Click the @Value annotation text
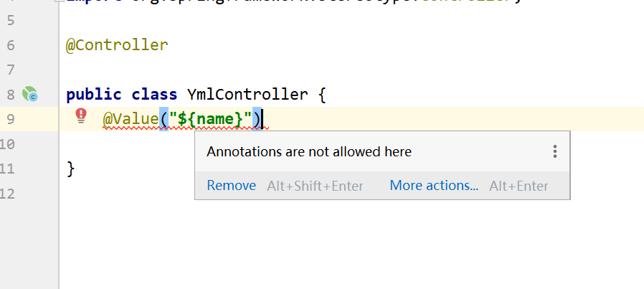 coord(131,119)
